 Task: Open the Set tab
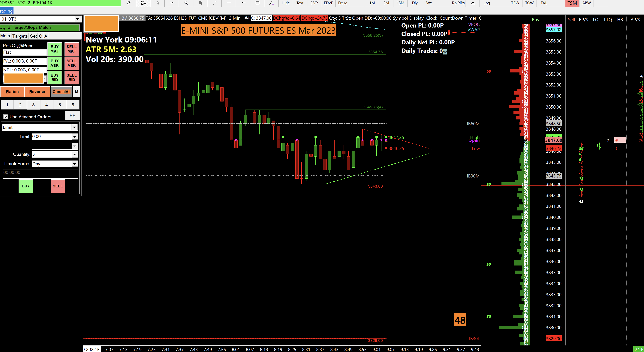coord(33,36)
